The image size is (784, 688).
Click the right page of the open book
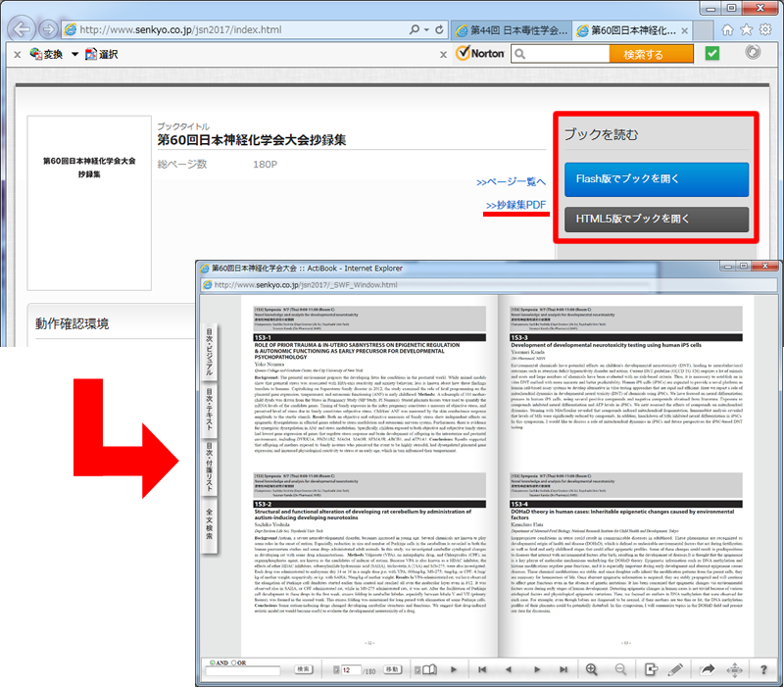coord(626,476)
